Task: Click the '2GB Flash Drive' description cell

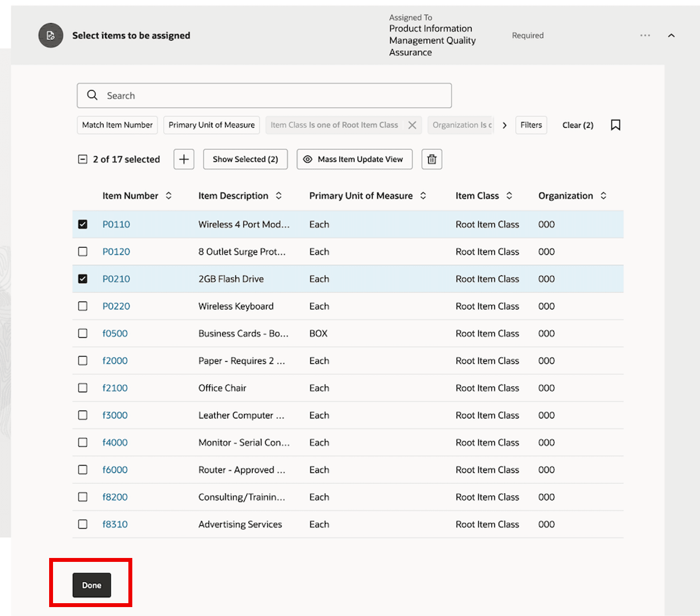Action: (231, 279)
